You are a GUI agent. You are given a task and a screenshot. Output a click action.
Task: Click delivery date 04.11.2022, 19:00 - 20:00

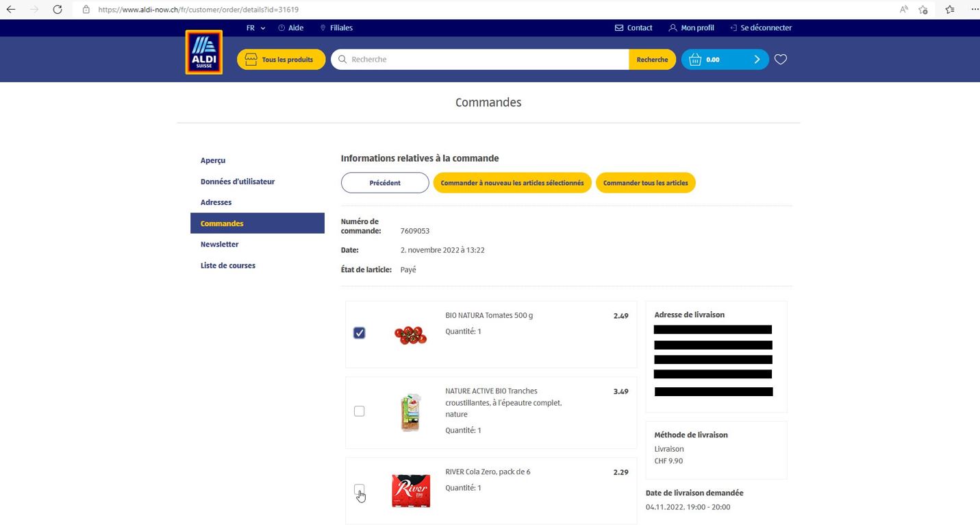[x=688, y=507]
